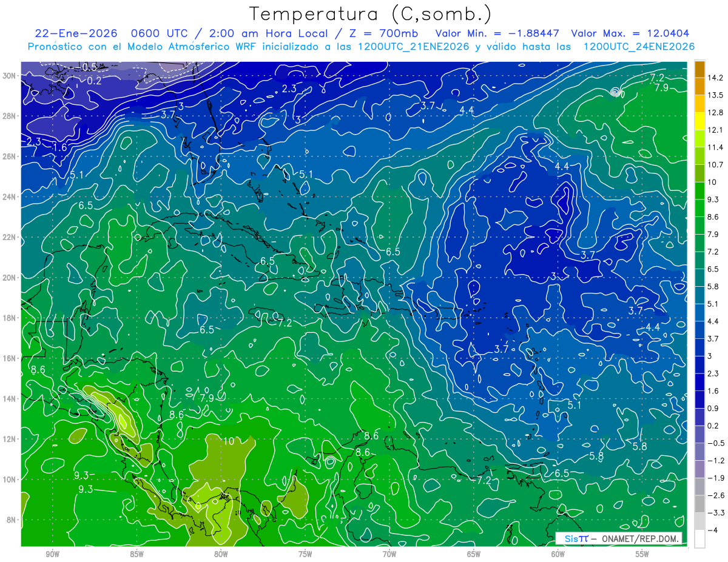Click the "18N" latitude axis label
The image size is (728, 562).
point(10,318)
